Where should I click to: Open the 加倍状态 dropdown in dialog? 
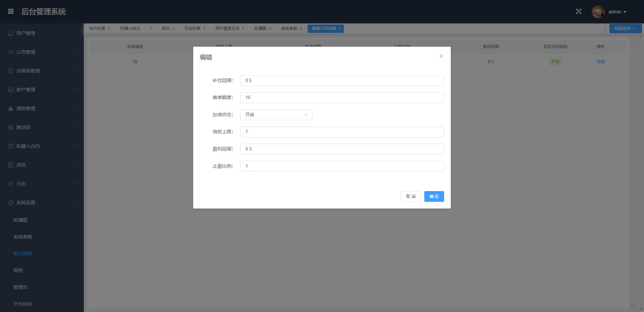(x=276, y=115)
